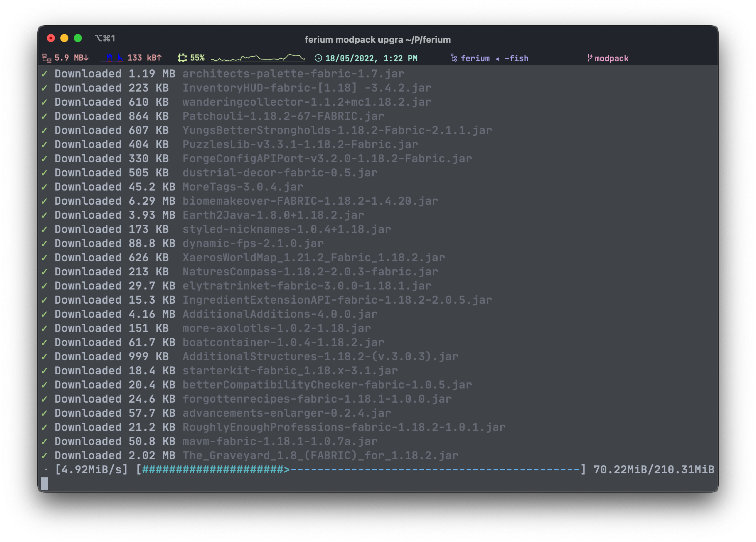This screenshot has width=756, height=542.
Task: Click the download progress bar
Action: click(360, 470)
